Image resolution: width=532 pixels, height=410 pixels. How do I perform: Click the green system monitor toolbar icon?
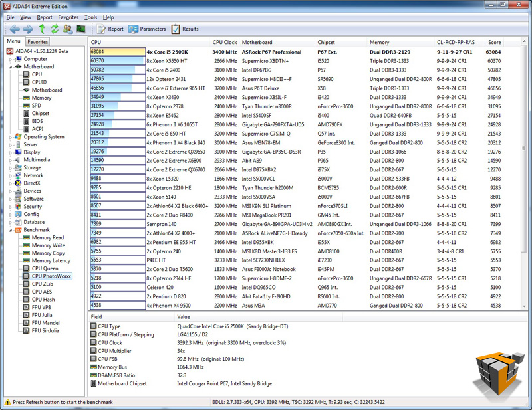[81, 29]
